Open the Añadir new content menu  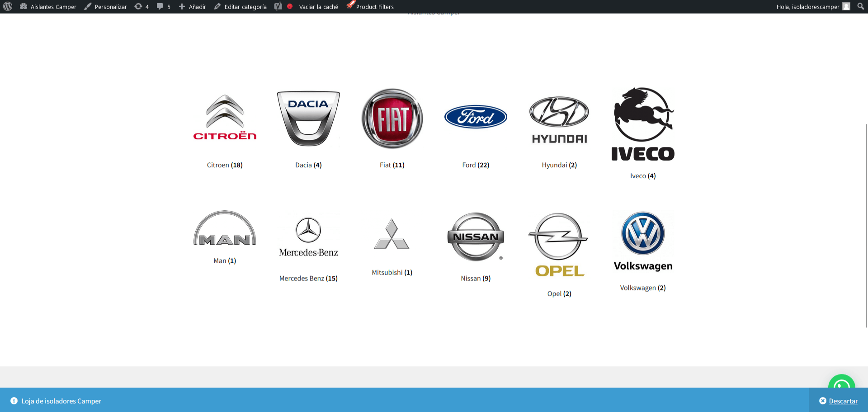click(192, 6)
